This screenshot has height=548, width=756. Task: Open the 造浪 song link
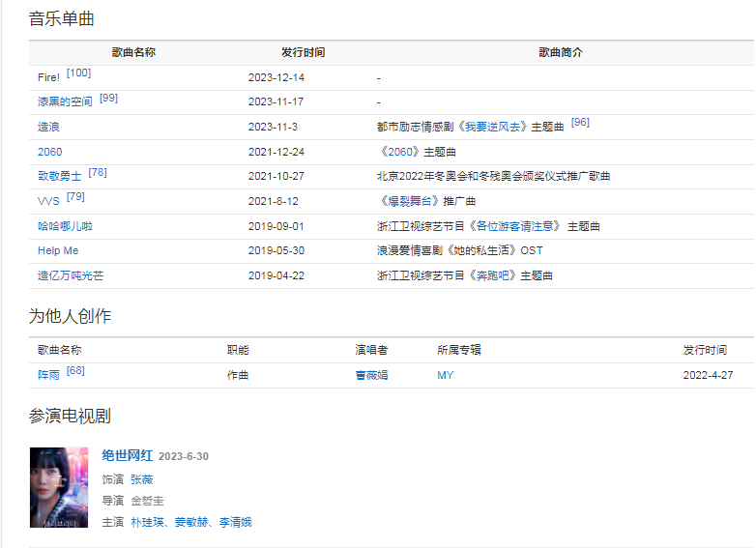[48, 128]
